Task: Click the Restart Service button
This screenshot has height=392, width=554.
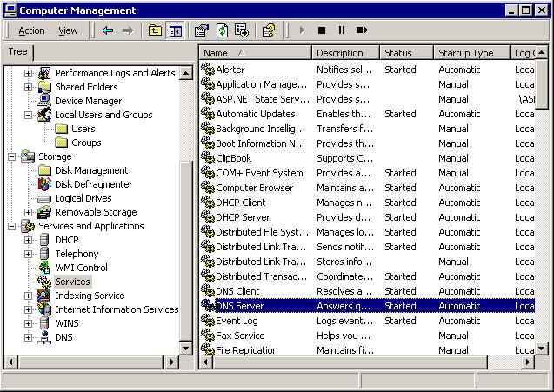Action: pyautogui.click(x=362, y=30)
